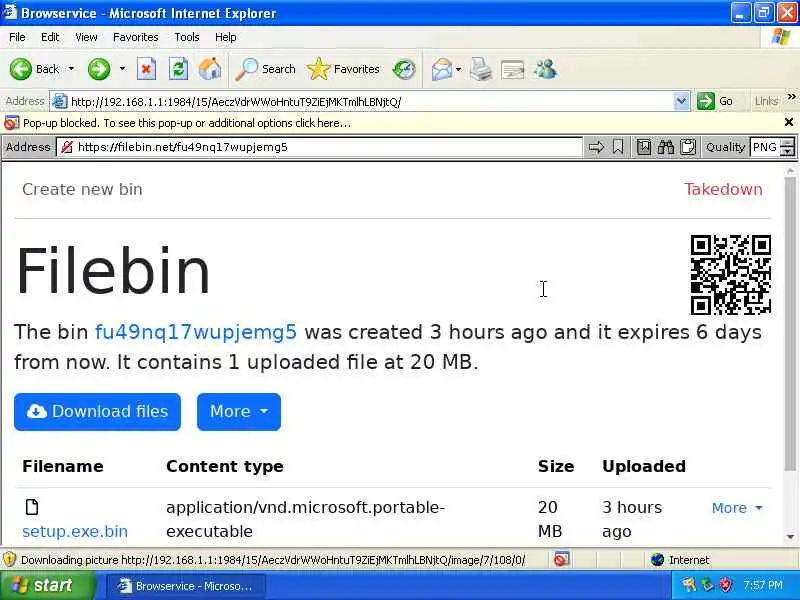Click the Filebin QR code image
Viewport: 800px width, 600px height.
(x=731, y=274)
